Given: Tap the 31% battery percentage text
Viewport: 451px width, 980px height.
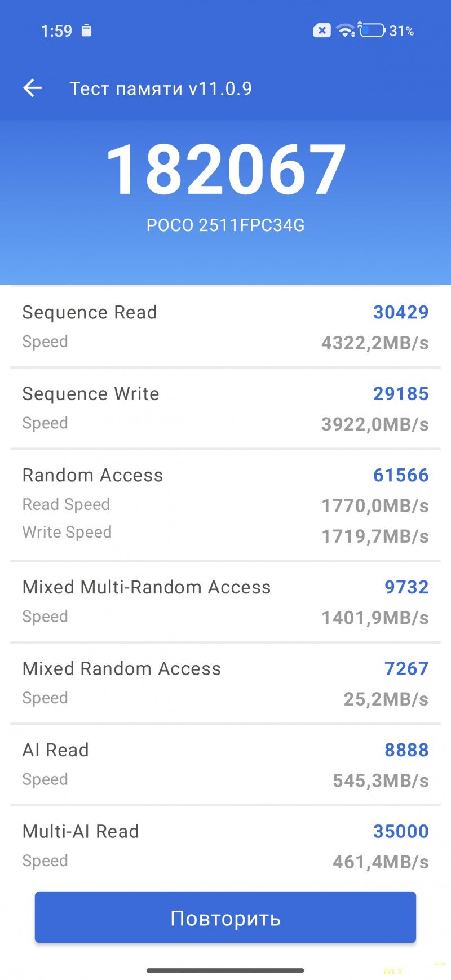Looking at the screenshot, I should pyautogui.click(x=401, y=31).
